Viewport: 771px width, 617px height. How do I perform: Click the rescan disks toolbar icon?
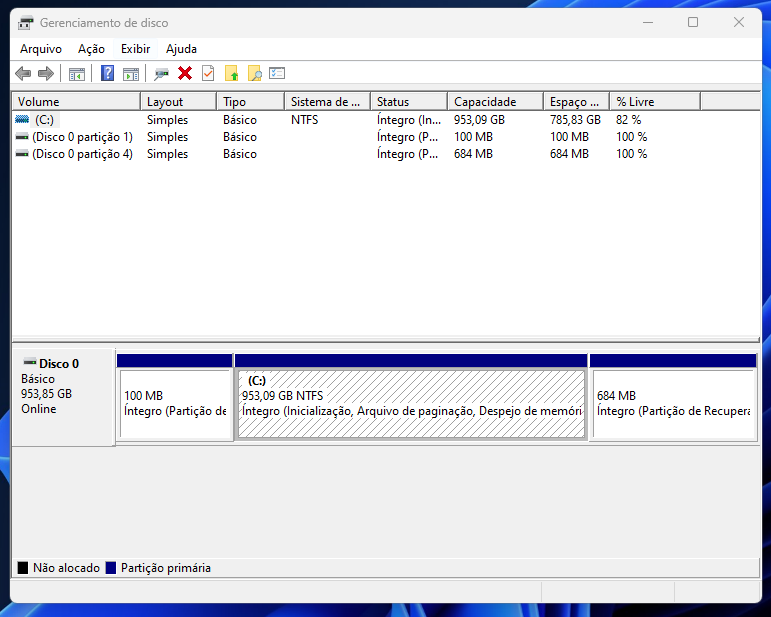161,74
